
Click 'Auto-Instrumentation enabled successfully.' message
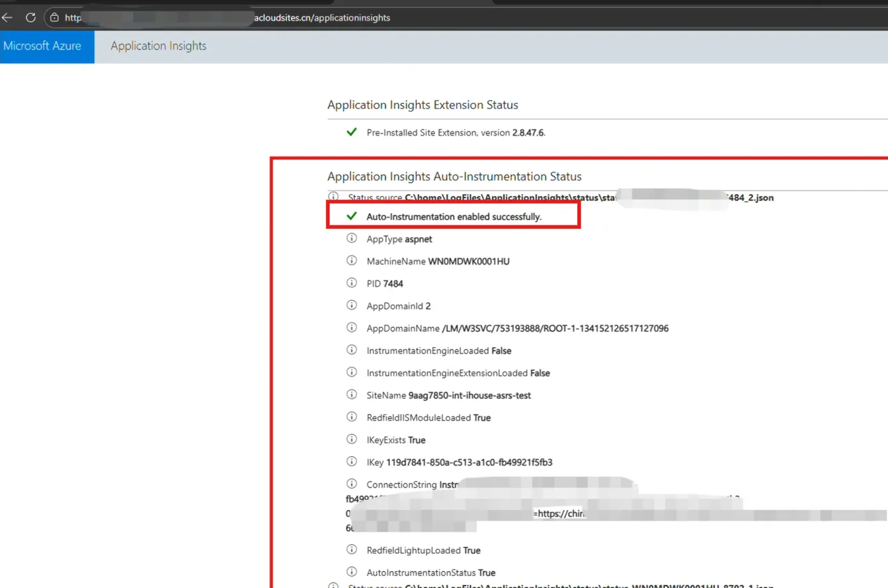[x=454, y=217]
